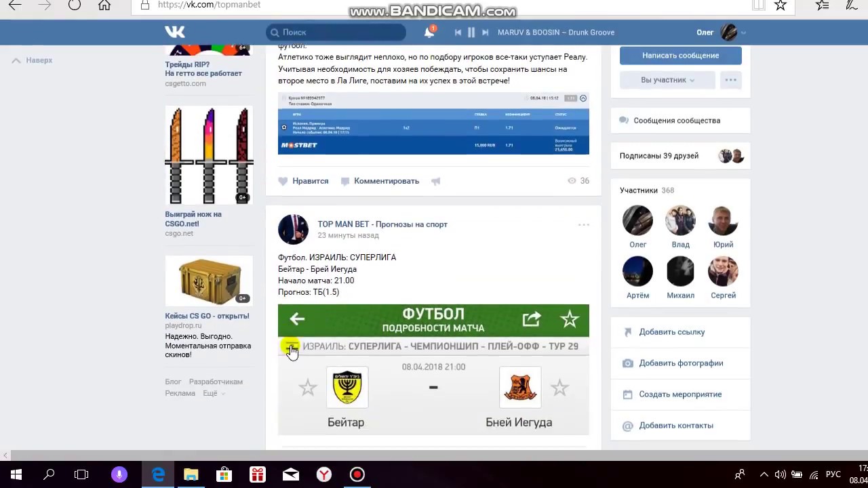This screenshot has width=868, height=488.
Task: Open Windows Start menu
Action: [x=16, y=474]
